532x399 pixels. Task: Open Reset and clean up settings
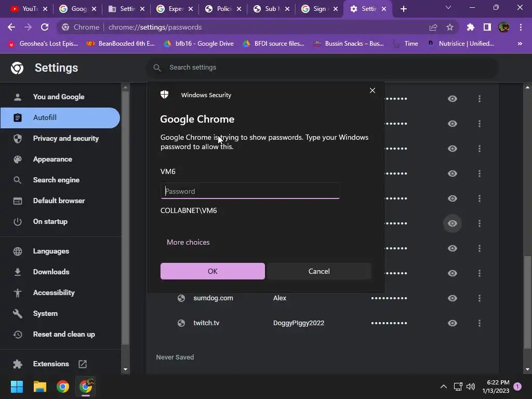click(x=60, y=334)
